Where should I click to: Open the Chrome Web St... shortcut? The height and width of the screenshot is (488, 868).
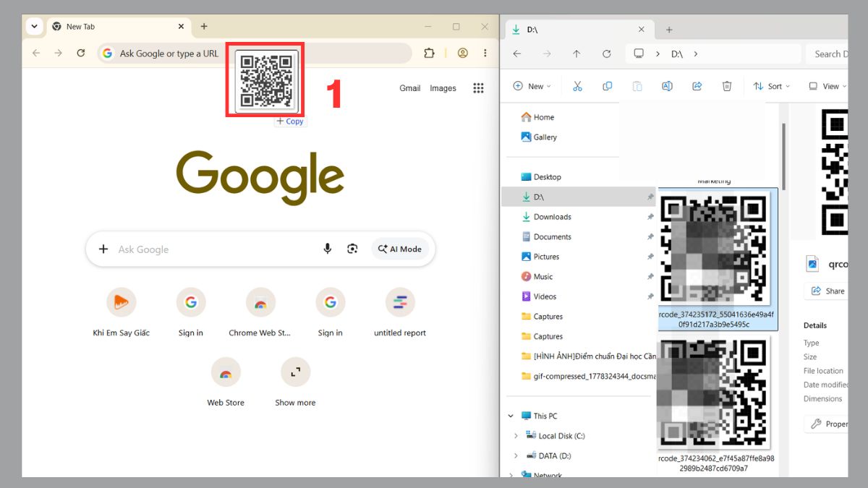click(x=260, y=312)
